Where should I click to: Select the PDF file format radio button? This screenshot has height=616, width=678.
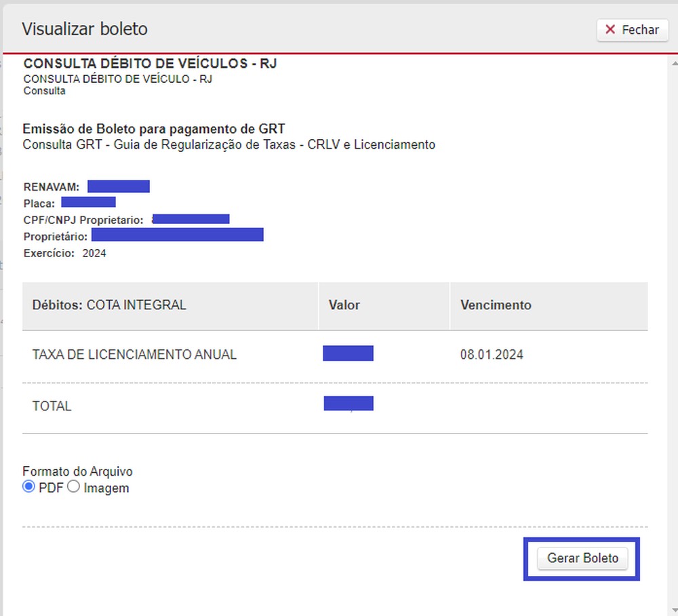point(28,487)
